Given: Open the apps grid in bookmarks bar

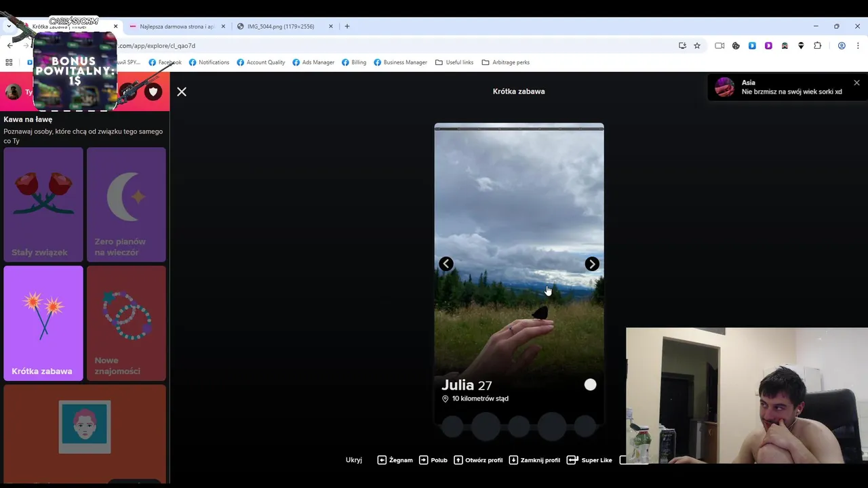Looking at the screenshot, I should pyautogui.click(x=9, y=62).
